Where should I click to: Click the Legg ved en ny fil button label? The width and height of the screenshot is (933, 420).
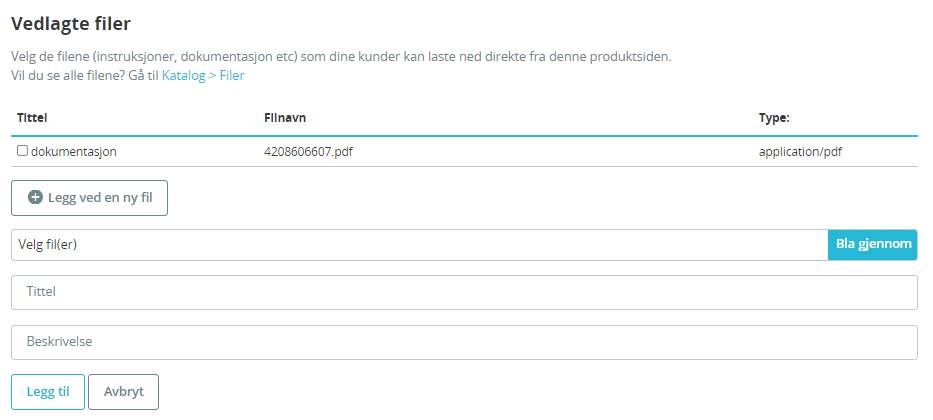point(100,198)
